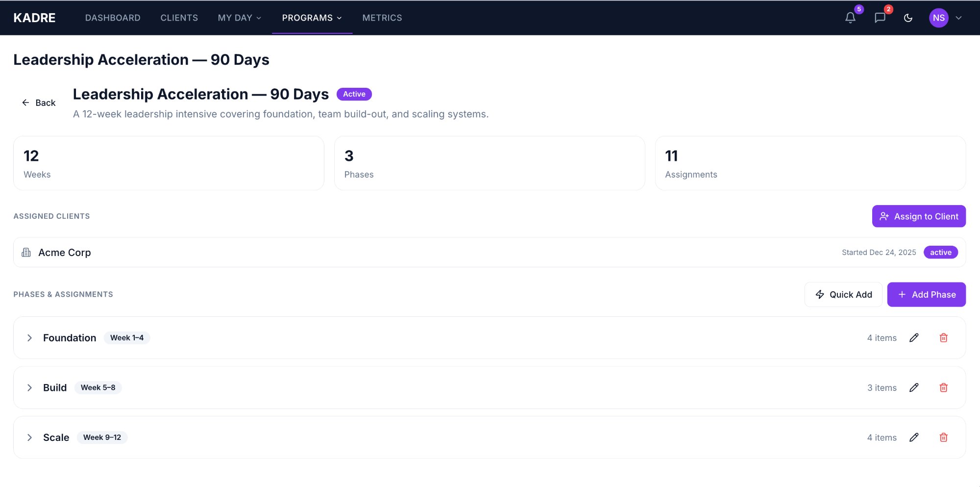Viewport: 980px width, 487px height.
Task: Open the chat messages icon
Action: [x=880, y=18]
